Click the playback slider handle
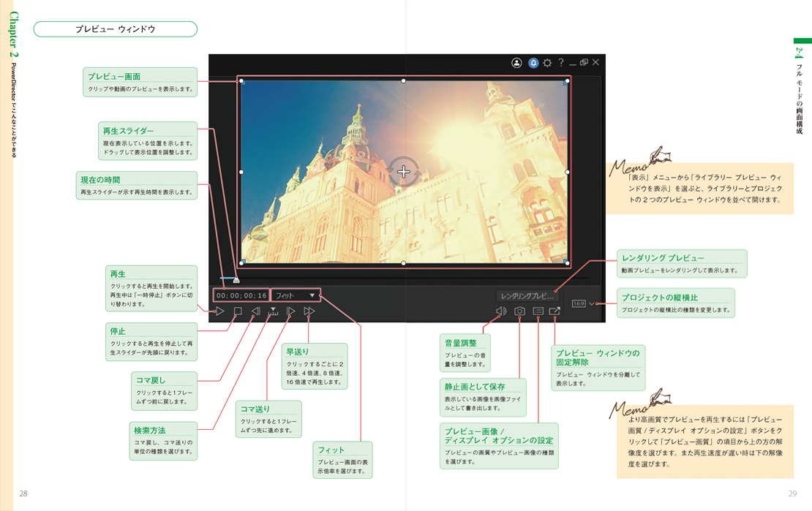 click(x=236, y=279)
